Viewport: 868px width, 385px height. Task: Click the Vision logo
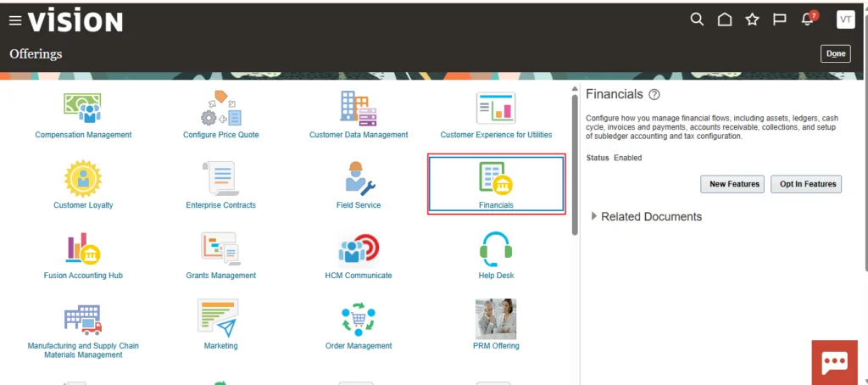[x=75, y=21]
